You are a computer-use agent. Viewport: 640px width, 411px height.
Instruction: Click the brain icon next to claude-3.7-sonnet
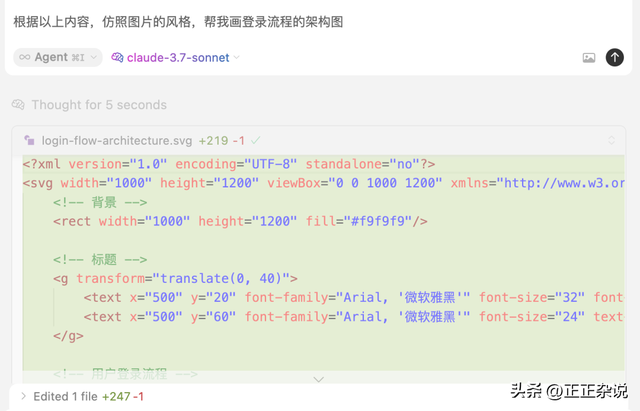pyautogui.click(x=117, y=58)
